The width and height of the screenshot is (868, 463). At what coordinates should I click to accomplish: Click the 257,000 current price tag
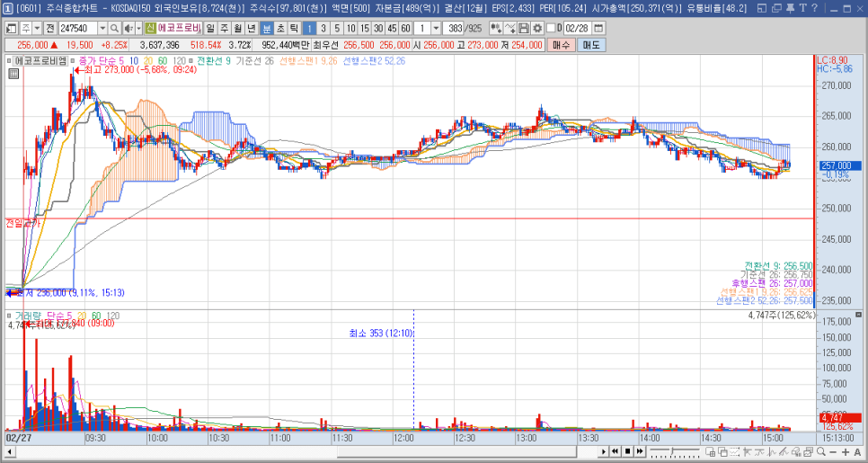(x=839, y=165)
